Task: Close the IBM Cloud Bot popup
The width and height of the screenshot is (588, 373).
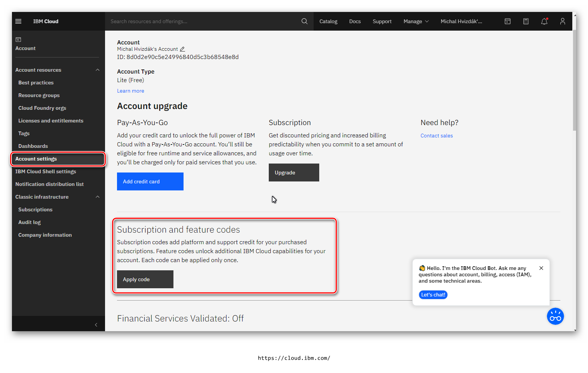Action: click(x=541, y=268)
